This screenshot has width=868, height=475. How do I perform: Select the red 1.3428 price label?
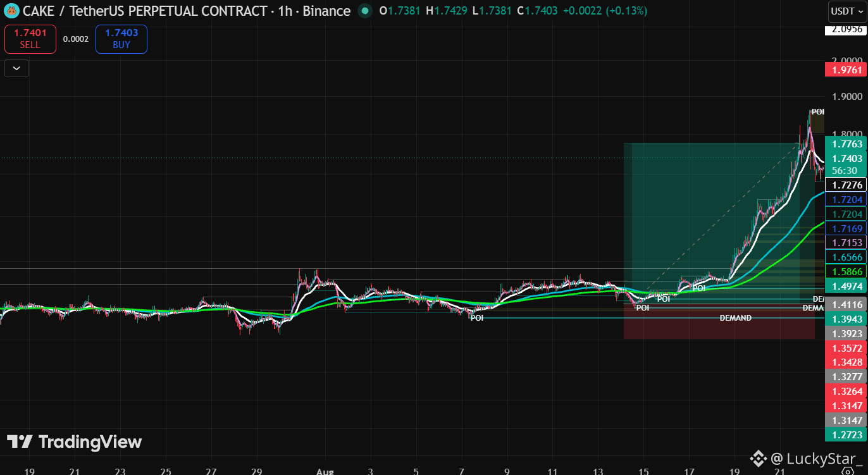pyautogui.click(x=847, y=362)
